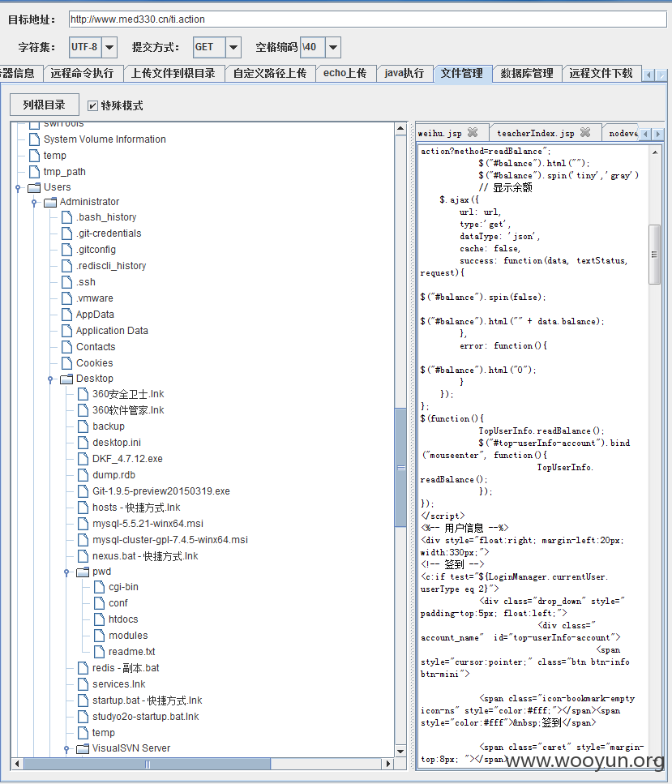The width and height of the screenshot is (672, 784).
Task: Move the editor tabs left with arrow
Action: click(645, 134)
